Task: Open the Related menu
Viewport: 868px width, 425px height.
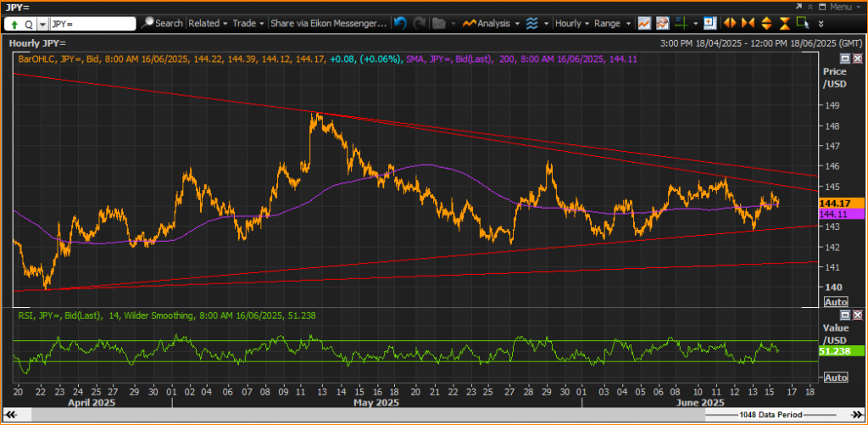Action: coord(209,23)
